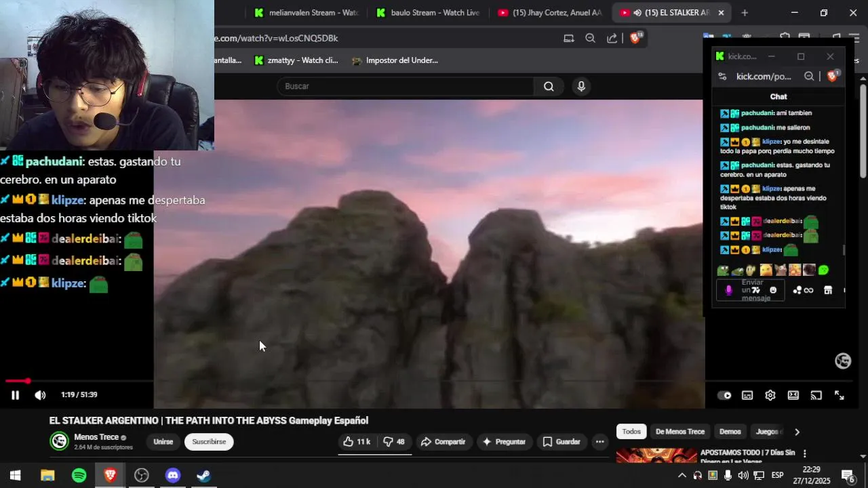
Task: Open Steam from the taskbar
Action: point(203,475)
